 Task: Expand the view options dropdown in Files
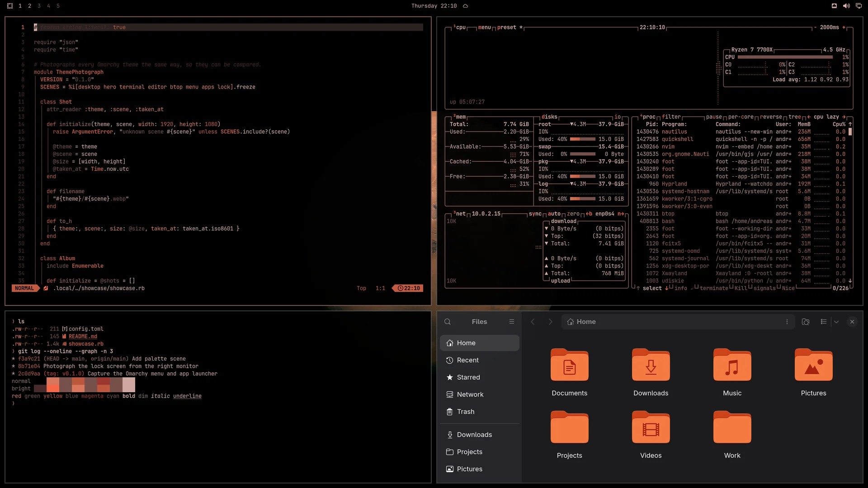click(x=836, y=322)
